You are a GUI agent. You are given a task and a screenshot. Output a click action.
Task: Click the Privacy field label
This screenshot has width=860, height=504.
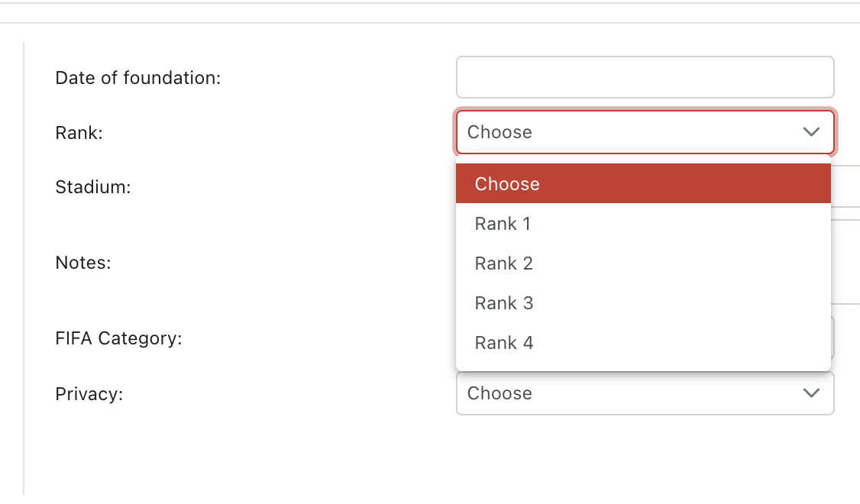pos(89,394)
